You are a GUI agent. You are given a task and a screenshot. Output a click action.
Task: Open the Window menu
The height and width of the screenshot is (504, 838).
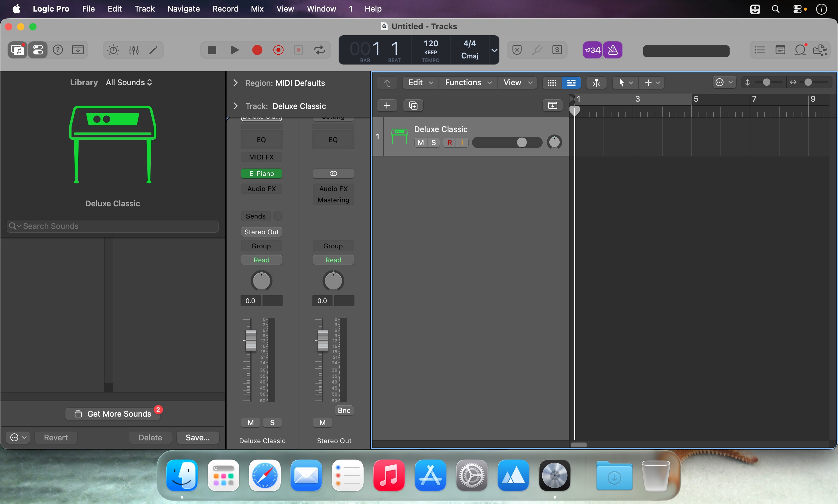pyautogui.click(x=322, y=9)
